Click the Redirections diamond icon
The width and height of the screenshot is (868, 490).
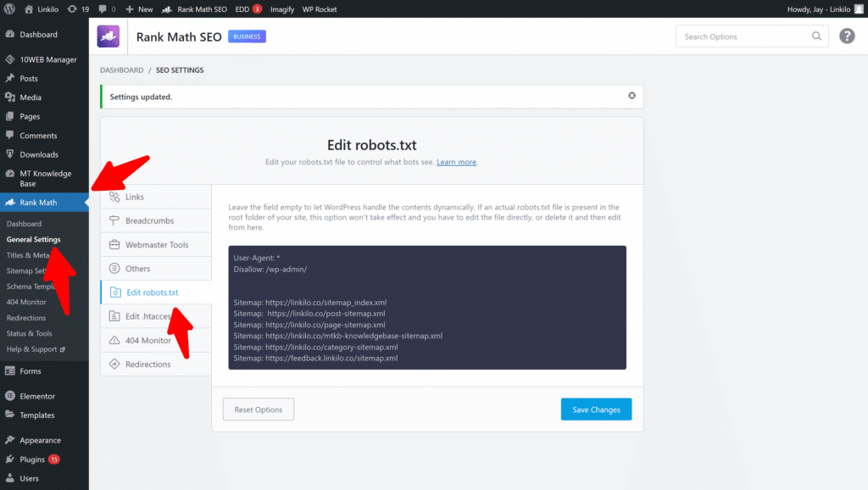click(114, 365)
